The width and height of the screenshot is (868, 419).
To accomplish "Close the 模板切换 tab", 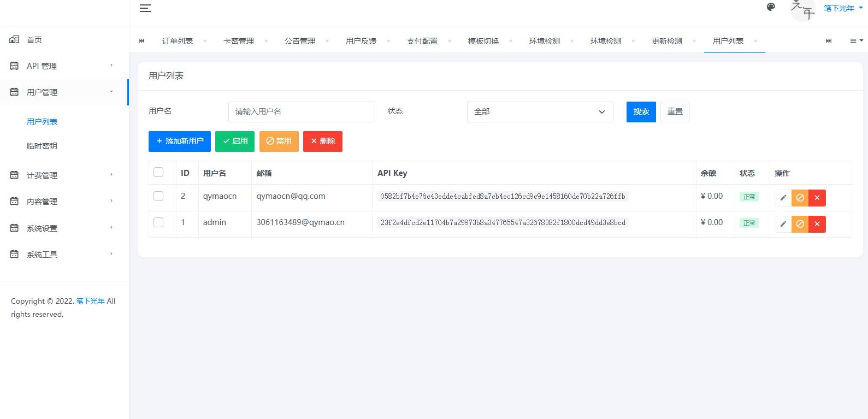I will (x=511, y=41).
